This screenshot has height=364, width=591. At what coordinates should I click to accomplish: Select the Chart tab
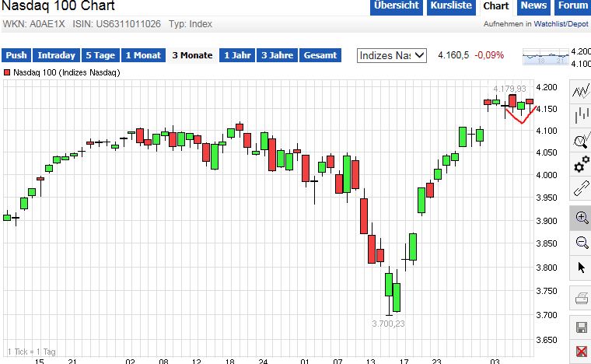tap(495, 6)
